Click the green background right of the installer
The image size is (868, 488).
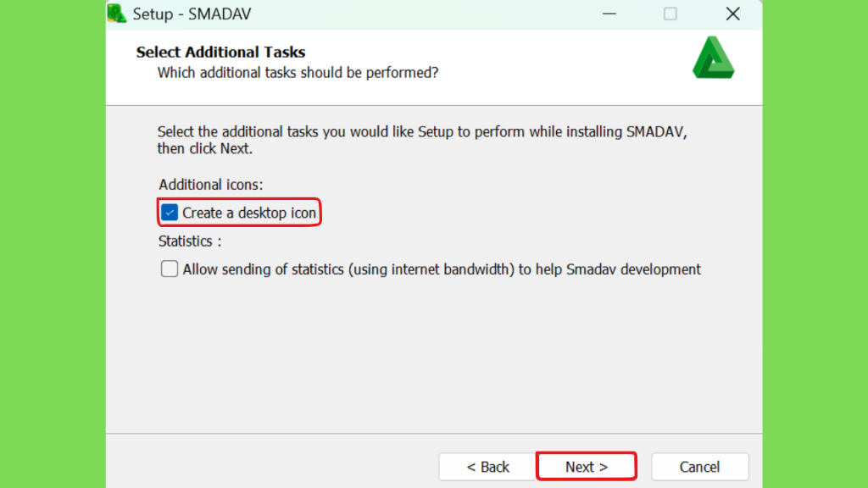pyautogui.click(x=815, y=244)
